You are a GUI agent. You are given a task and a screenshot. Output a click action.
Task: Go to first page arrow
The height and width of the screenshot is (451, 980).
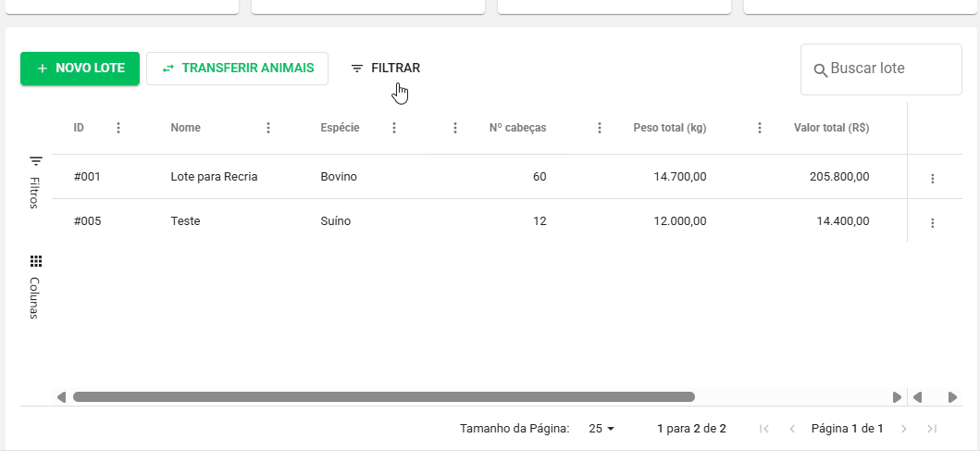(763, 429)
